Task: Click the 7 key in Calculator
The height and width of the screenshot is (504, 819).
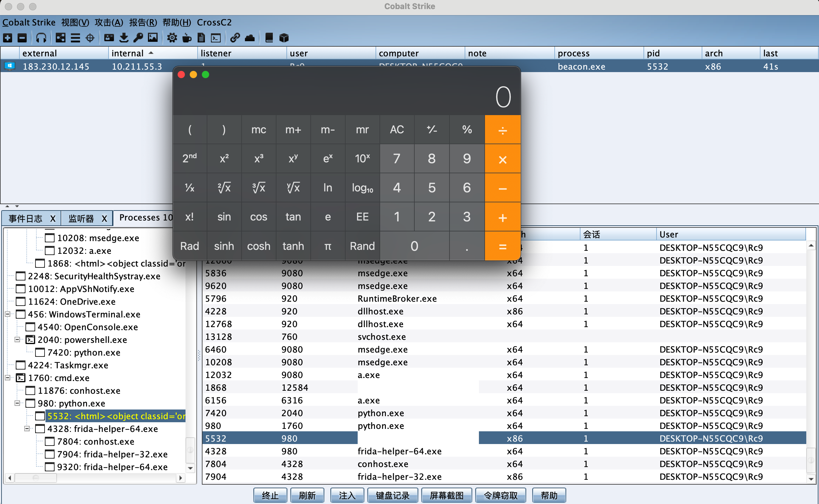Action: (397, 158)
